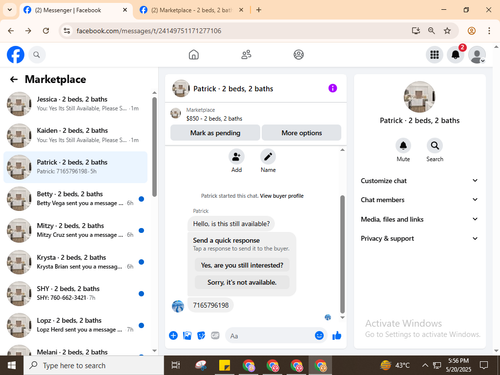
Task: Click the Facebook search magnifier icon
Action: 37,55
